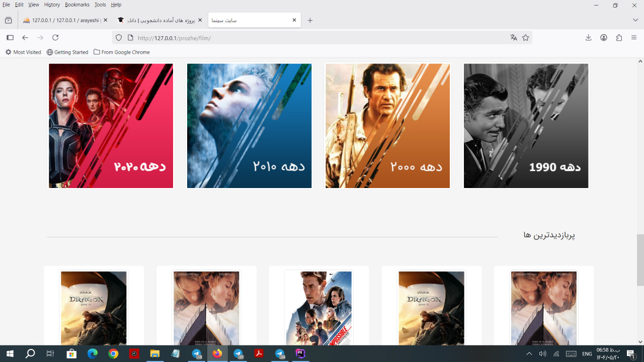Open Windows taskbar search

pyautogui.click(x=30, y=354)
